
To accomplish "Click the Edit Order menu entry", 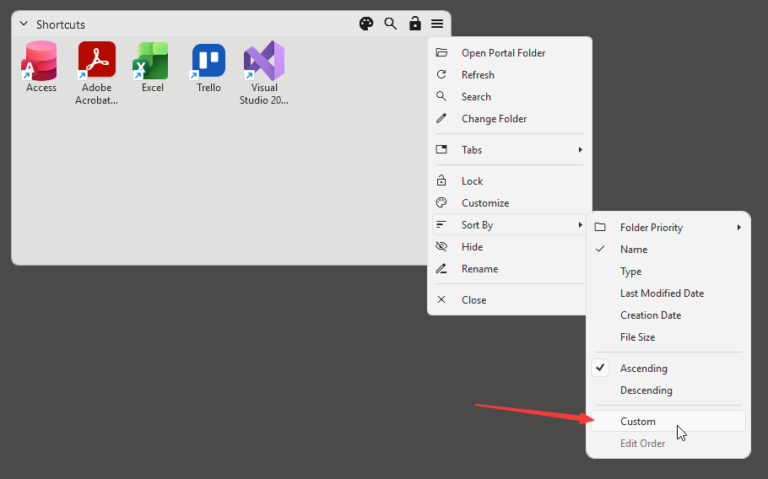I will (668, 443).
